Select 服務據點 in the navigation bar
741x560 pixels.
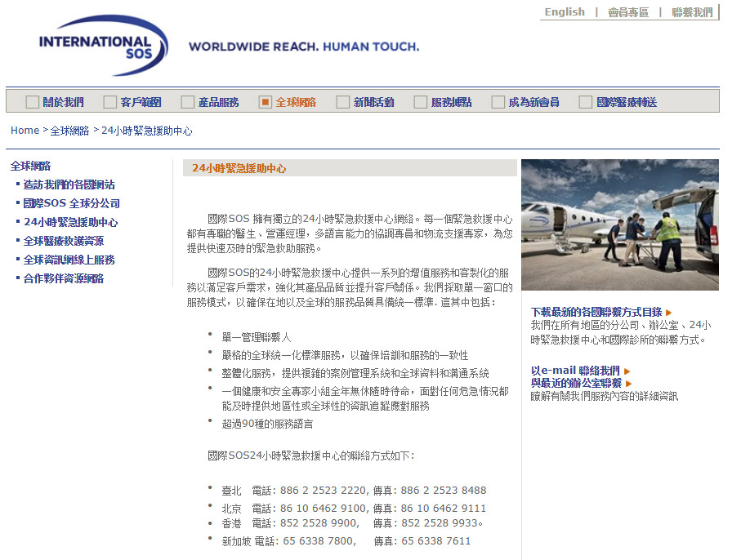click(451, 102)
